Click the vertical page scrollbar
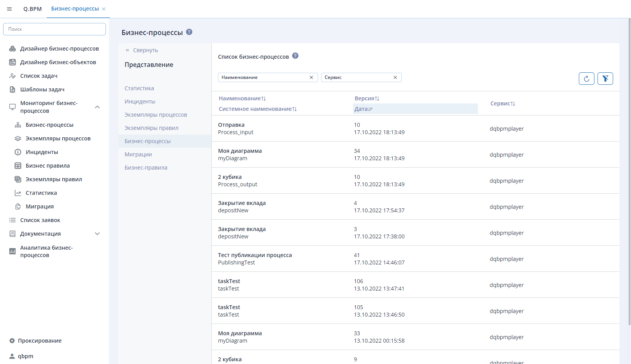The image size is (631, 364). 629,171
